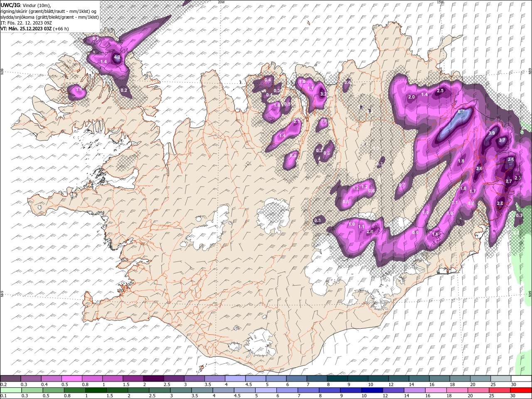Click the 'IT: Fös. 22. 12. 2023 09Z' line
This screenshot has width=532, height=399.
(x=26, y=23)
